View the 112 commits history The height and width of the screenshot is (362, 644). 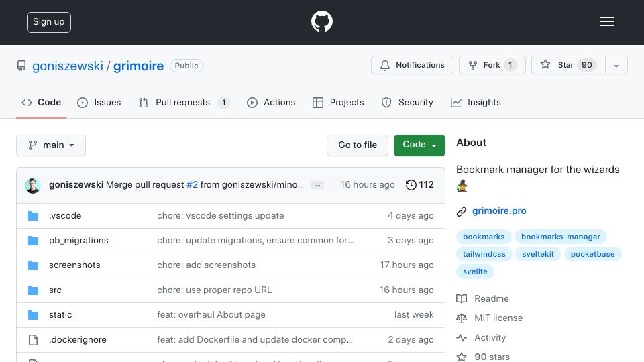[x=419, y=185]
